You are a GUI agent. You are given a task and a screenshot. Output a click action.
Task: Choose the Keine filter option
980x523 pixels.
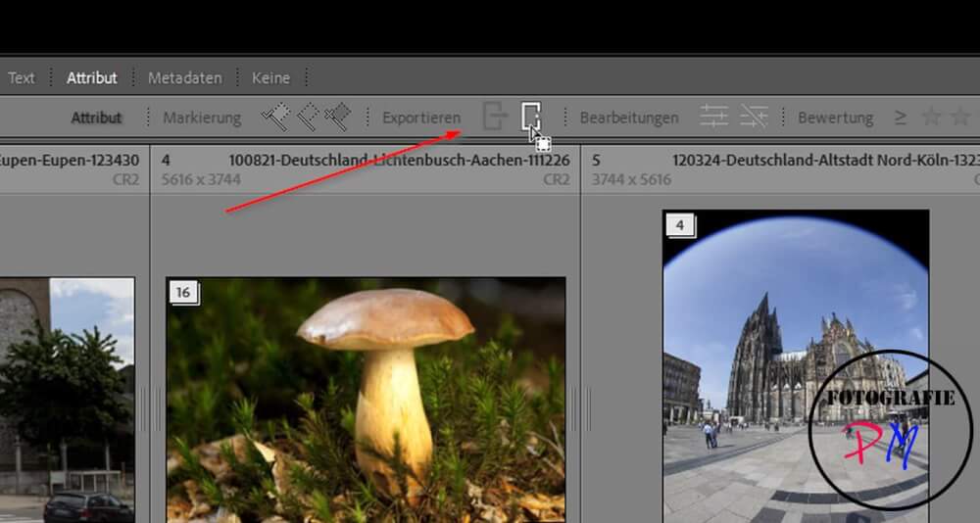[270, 78]
